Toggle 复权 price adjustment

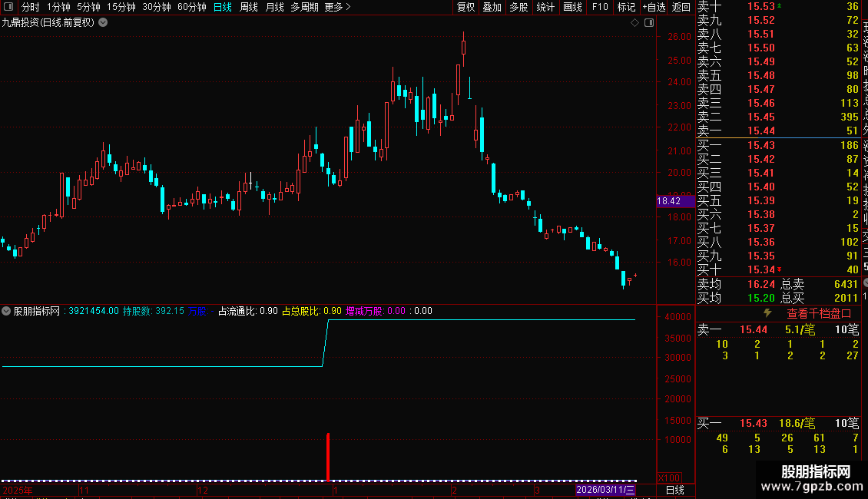(465, 7)
